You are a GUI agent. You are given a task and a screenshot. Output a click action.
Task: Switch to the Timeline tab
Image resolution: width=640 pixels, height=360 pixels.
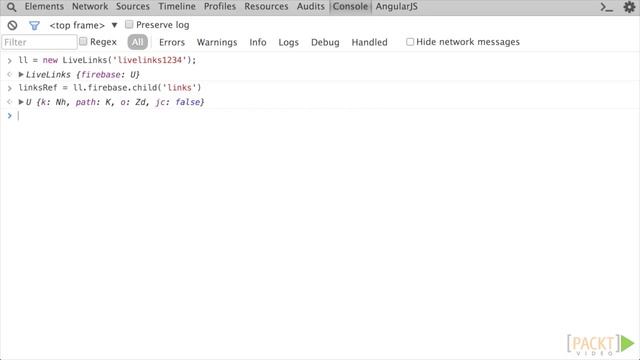[x=177, y=7]
